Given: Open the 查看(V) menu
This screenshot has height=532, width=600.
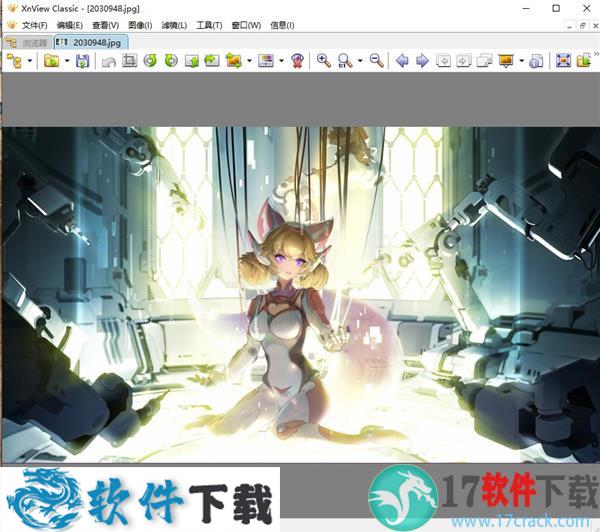Looking at the screenshot, I should click(106, 25).
